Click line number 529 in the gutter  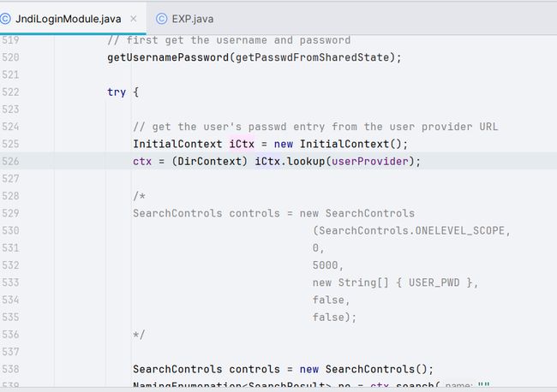click(x=10, y=213)
